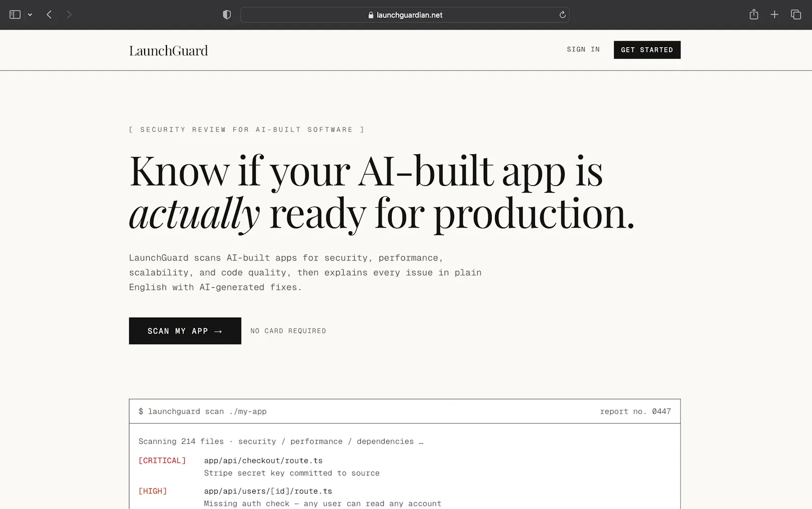812x509 pixels.
Task: Open the privacy report shield icon
Action: (227, 15)
